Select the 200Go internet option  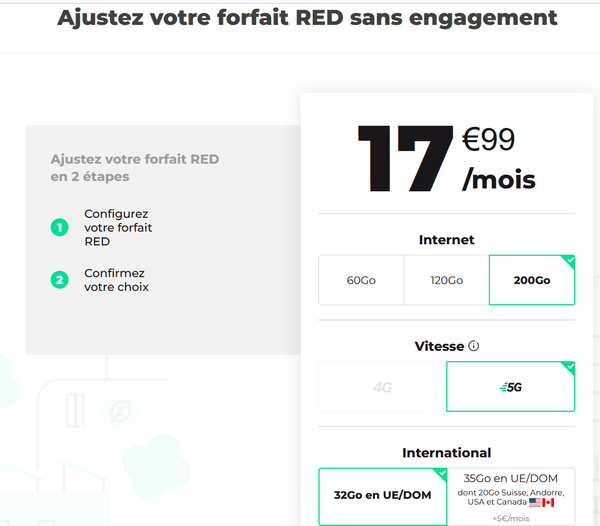(x=532, y=280)
